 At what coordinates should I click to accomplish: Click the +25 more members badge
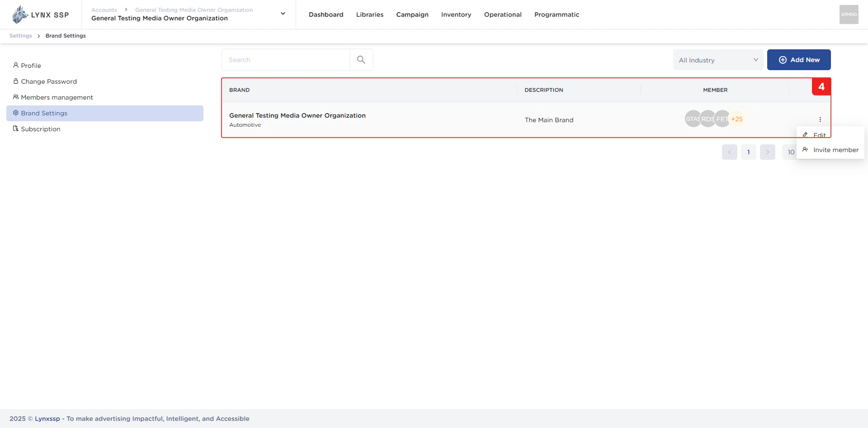(x=737, y=119)
